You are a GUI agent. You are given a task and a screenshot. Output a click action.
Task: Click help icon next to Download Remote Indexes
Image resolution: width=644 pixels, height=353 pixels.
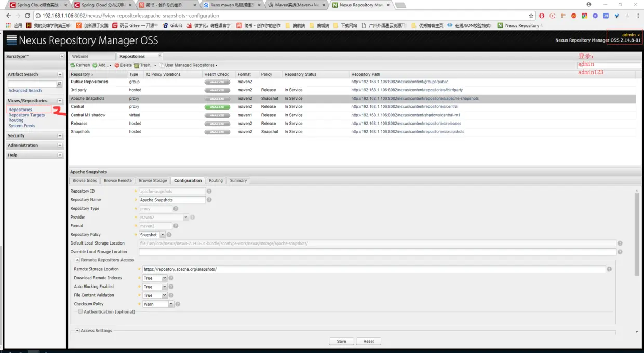click(171, 278)
